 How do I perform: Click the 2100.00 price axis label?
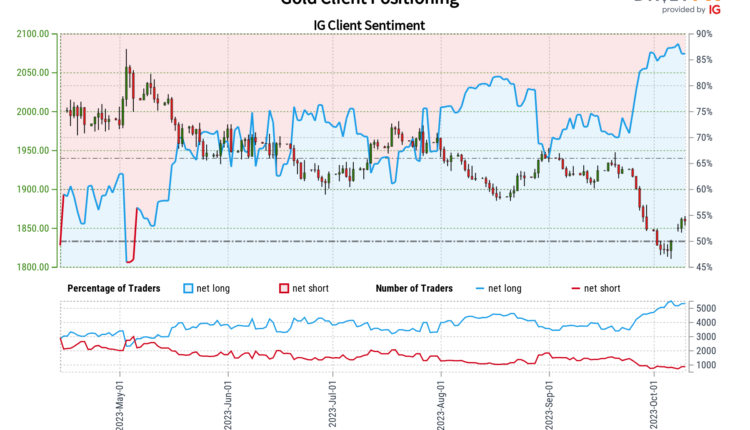(34, 34)
